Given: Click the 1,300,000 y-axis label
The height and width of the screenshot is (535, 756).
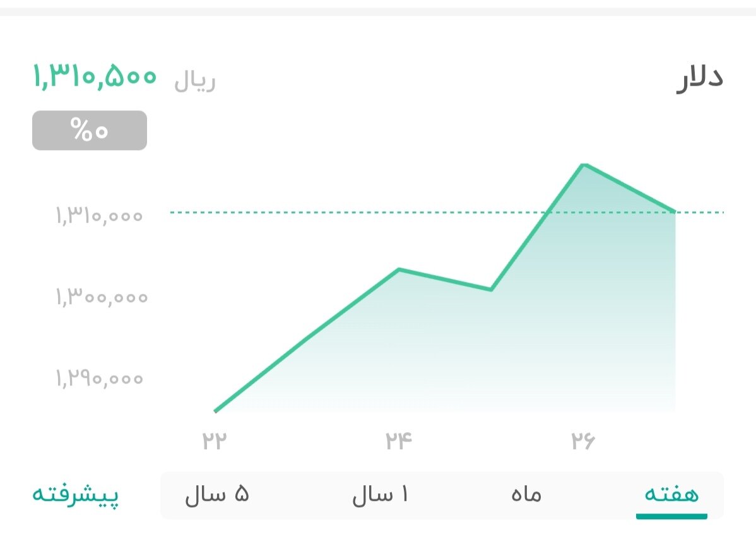Looking at the screenshot, I should click(98, 297).
